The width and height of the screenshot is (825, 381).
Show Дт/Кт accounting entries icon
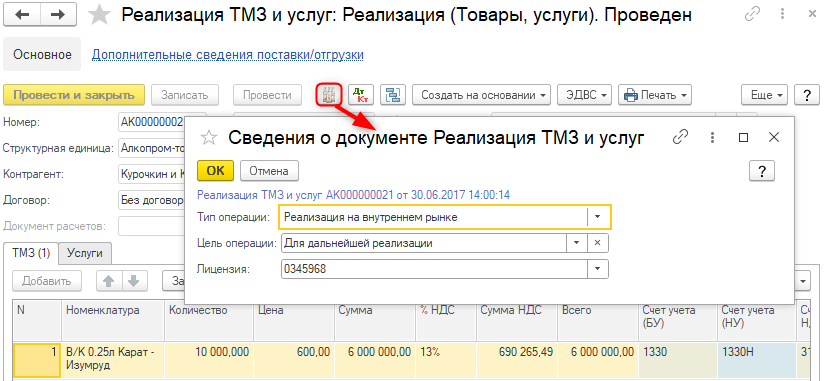click(x=360, y=95)
